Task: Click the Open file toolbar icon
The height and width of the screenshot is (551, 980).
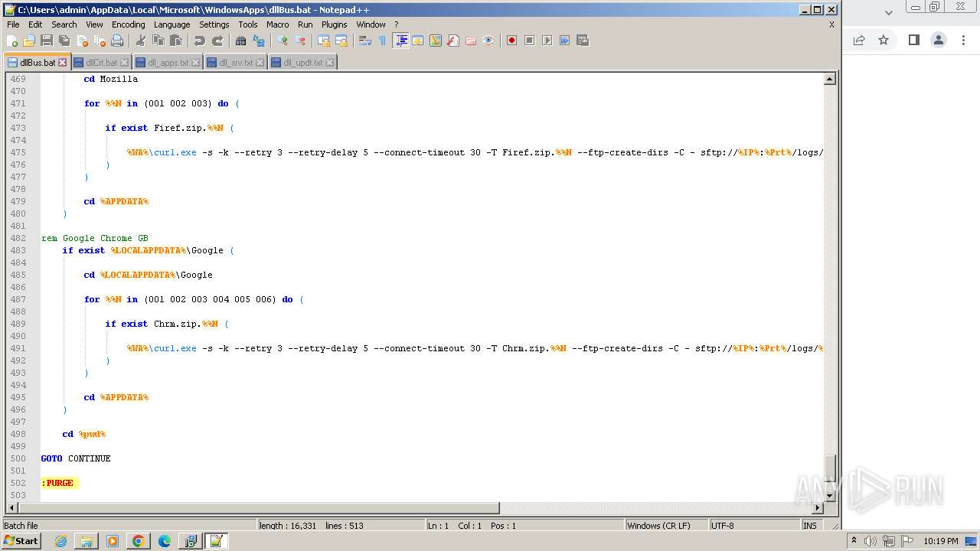Action: [29, 41]
